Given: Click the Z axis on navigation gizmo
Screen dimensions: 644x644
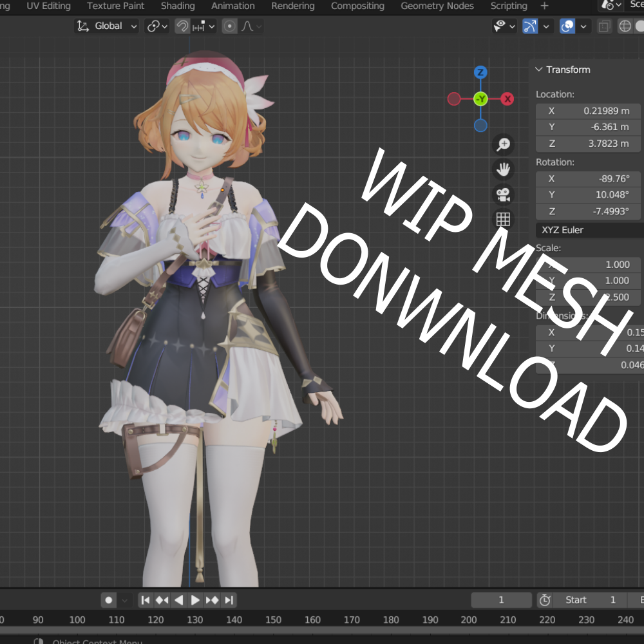Looking at the screenshot, I should 480,73.
